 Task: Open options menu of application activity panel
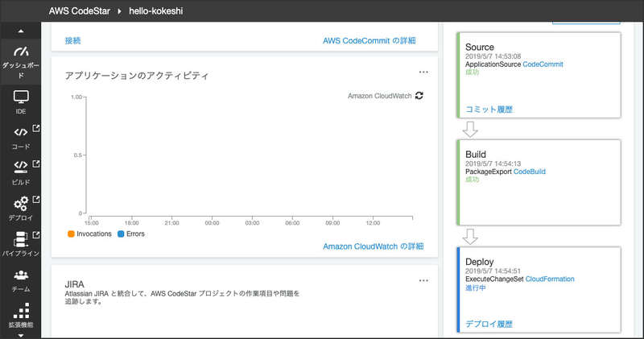tap(423, 72)
